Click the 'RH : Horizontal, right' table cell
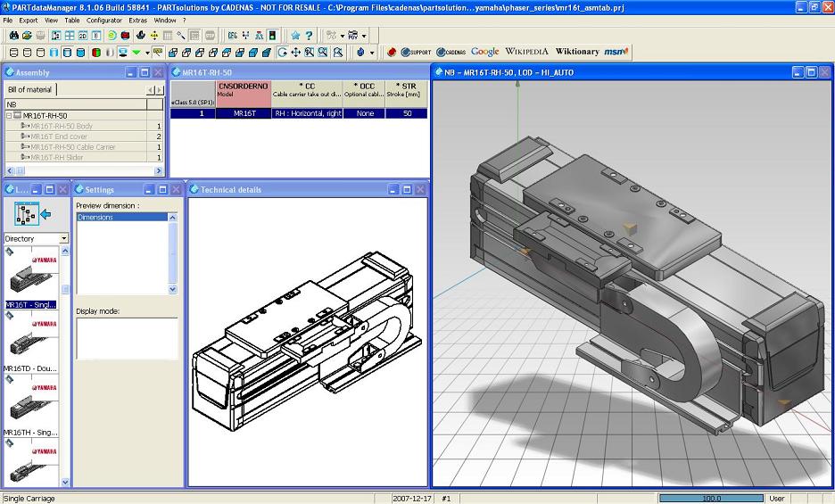This screenshot has width=835, height=504. (307, 113)
